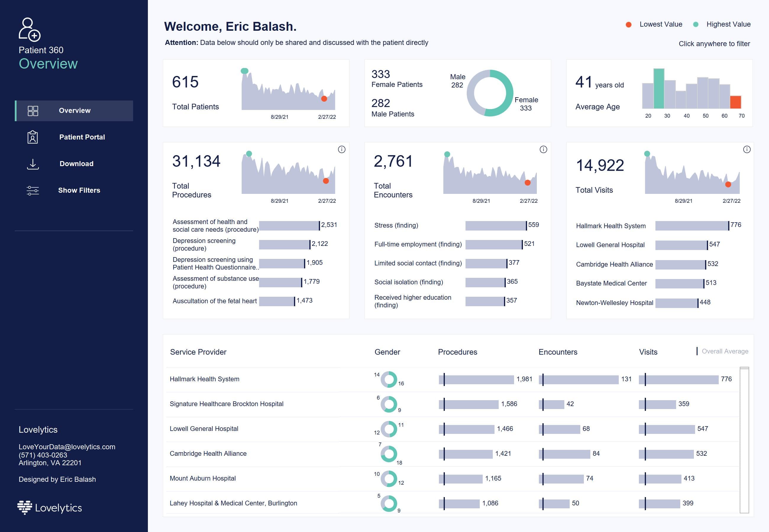
Task: Select the Overview menu item
Action: pyautogui.click(x=74, y=111)
